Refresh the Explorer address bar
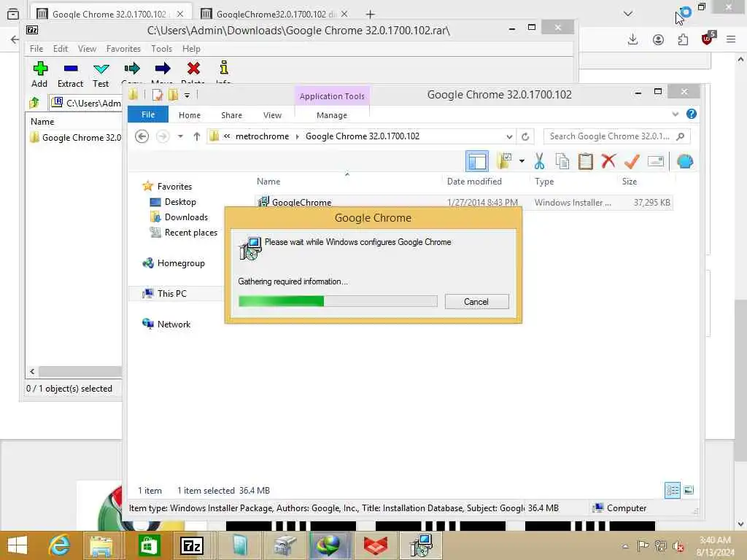 pos(525,136)
